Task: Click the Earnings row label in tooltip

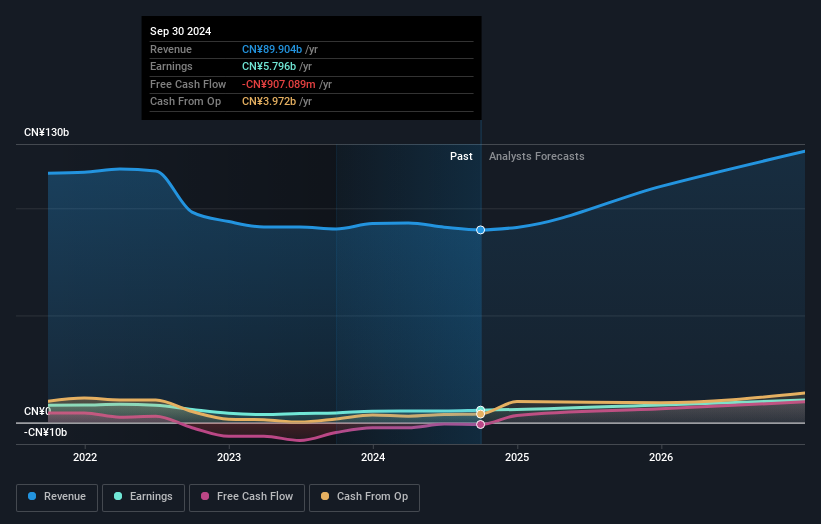Action: 171,66
